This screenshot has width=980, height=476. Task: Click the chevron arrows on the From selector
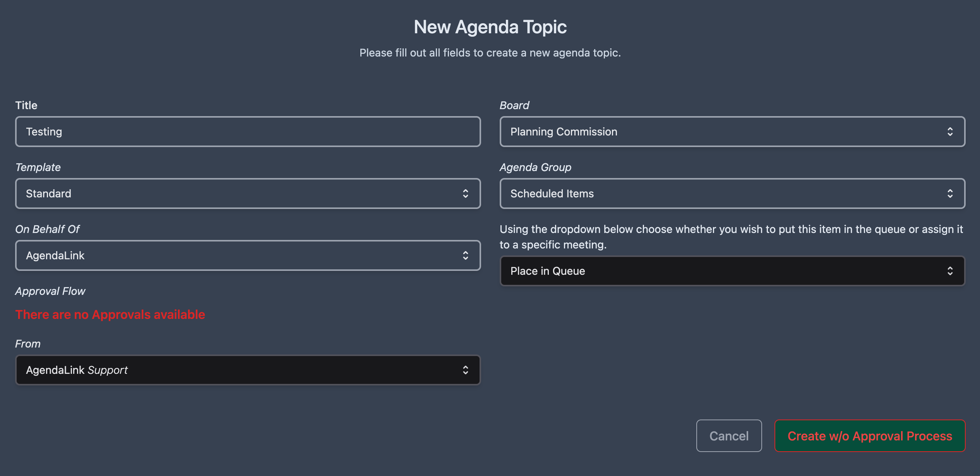[x=465, y=370]
